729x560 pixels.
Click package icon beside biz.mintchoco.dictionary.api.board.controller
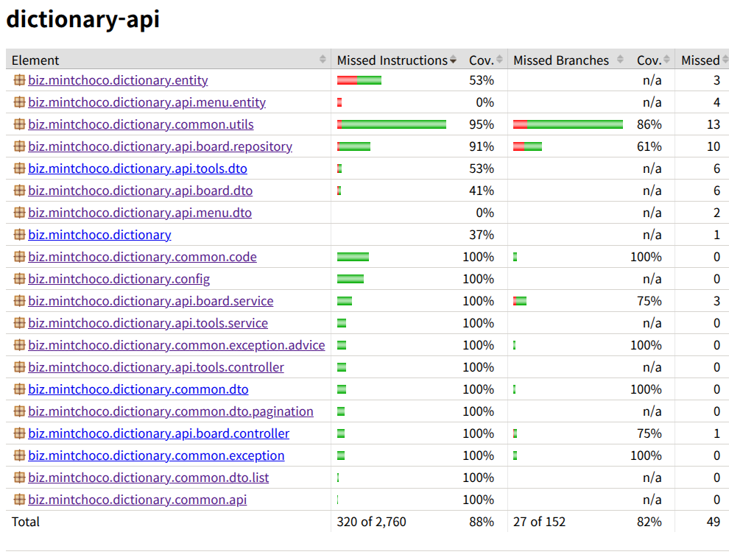click(19, 433)
